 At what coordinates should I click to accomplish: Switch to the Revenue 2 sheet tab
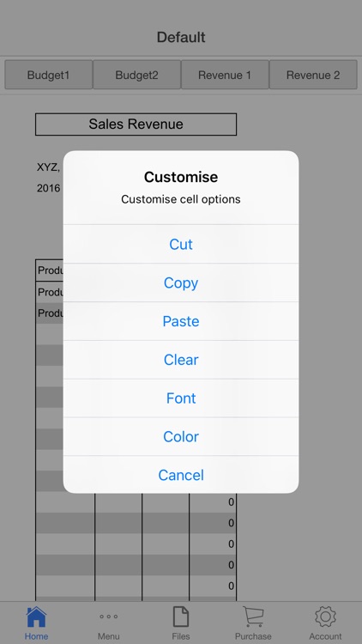(x=313, y=75)
